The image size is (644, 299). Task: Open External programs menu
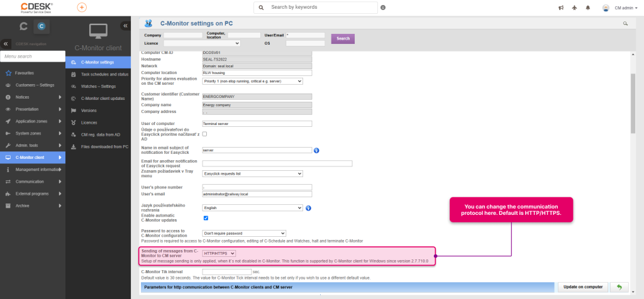[x=33, y=193]
